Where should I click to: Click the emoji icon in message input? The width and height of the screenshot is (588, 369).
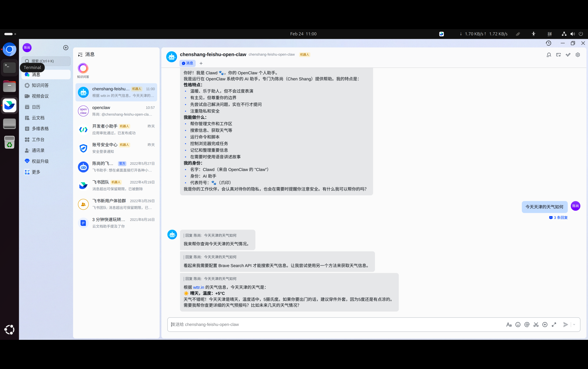tap(518, 324)
